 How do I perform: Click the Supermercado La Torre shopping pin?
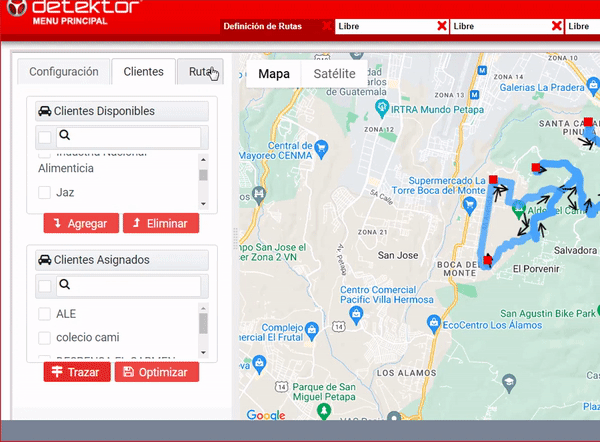click(x=470, y=206)
